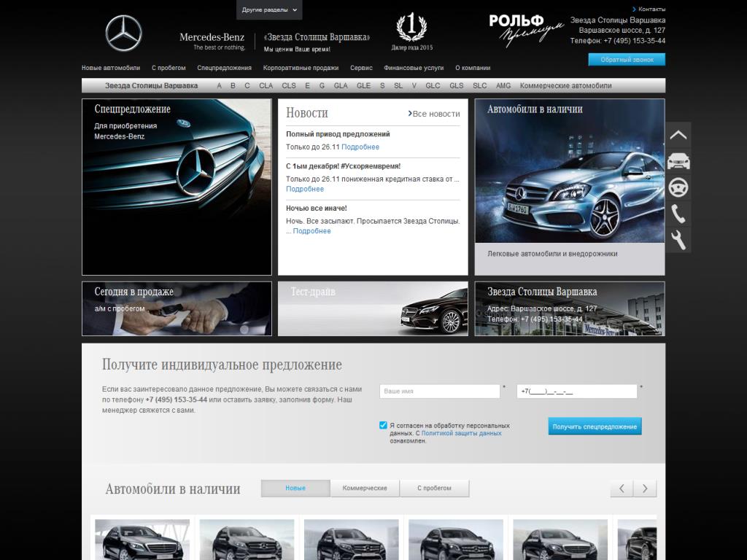This screenshot has height=560, width=747.
Task: Select GLA model in model bar
Action: point(341,86)
